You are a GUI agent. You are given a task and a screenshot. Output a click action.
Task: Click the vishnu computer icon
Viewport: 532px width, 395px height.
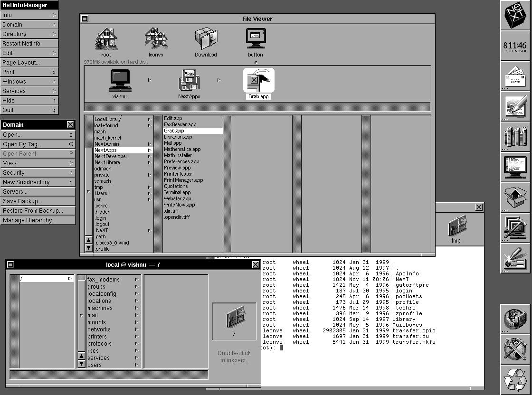coord(120,81)
